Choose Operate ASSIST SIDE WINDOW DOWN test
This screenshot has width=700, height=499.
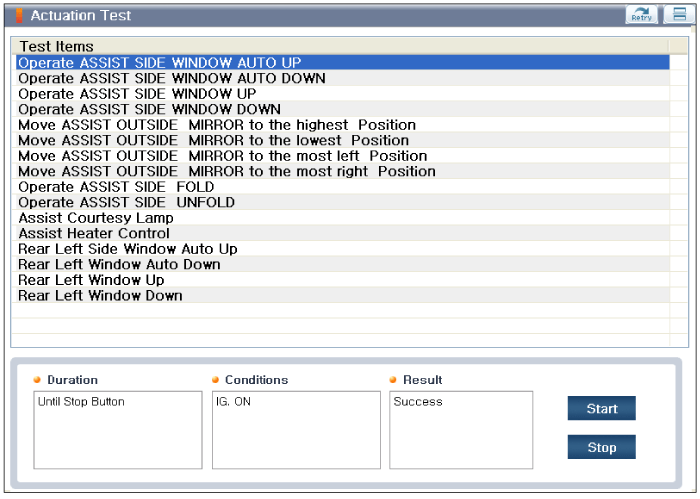149,109
